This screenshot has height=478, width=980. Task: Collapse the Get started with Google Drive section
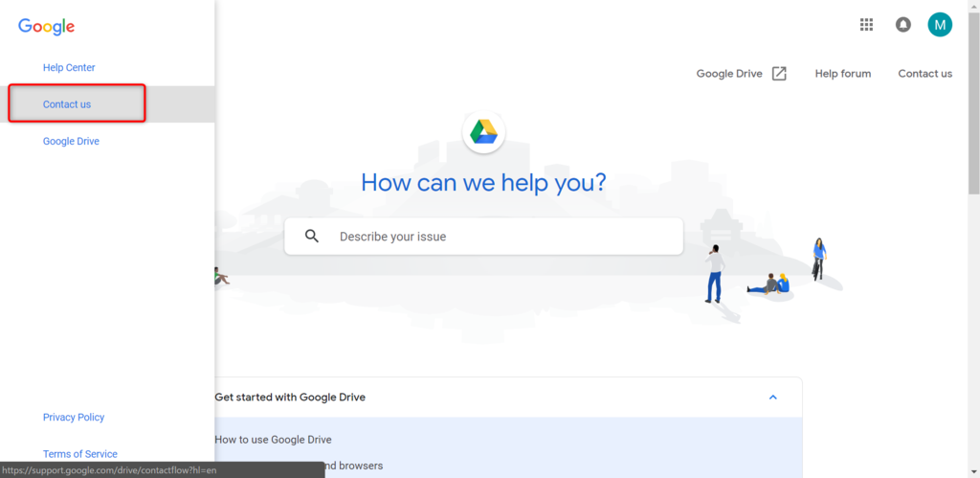click(x=773, y=397)
